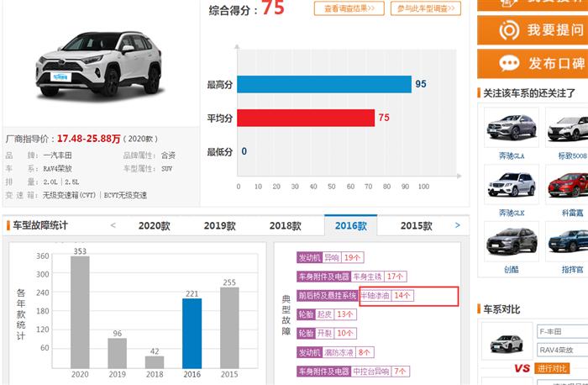Click 发动机 异响 19个 fault tag
588x385 pixels.
point(330,257)
